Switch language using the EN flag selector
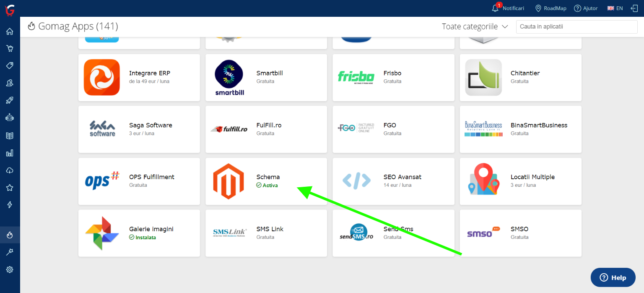The image size is (644, 293). [615, 8]
